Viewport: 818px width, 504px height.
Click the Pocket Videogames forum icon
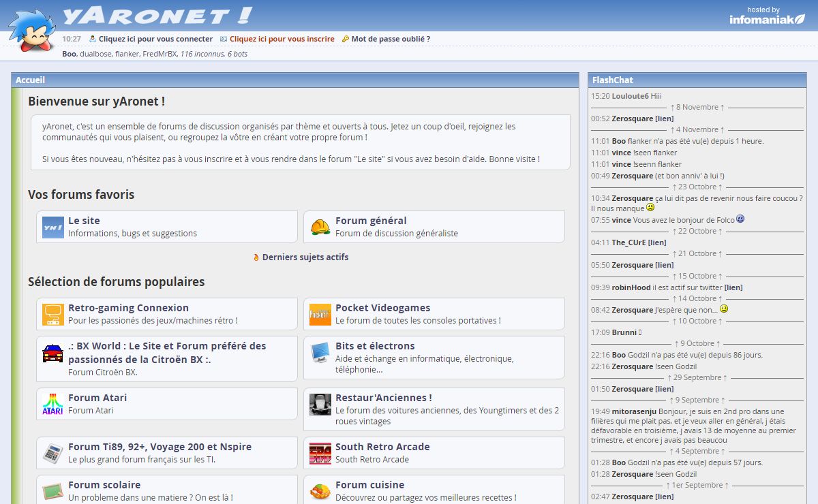pyautogui.click(x=320, y=314)
